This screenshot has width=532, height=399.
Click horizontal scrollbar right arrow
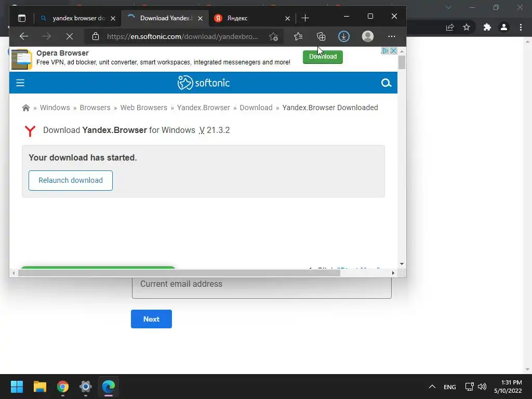tap(393, 273)
